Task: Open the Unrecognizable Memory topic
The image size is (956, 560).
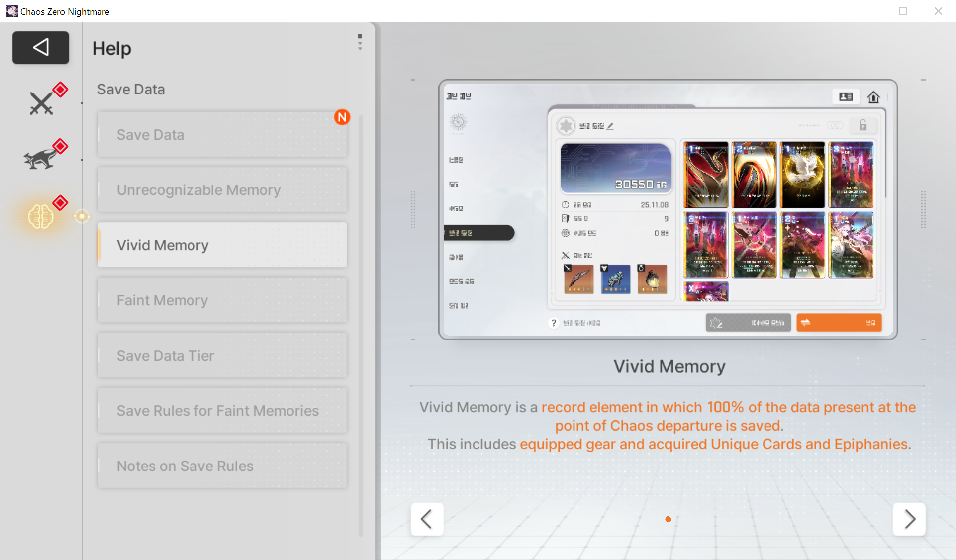Action: (x=222, y=190)
